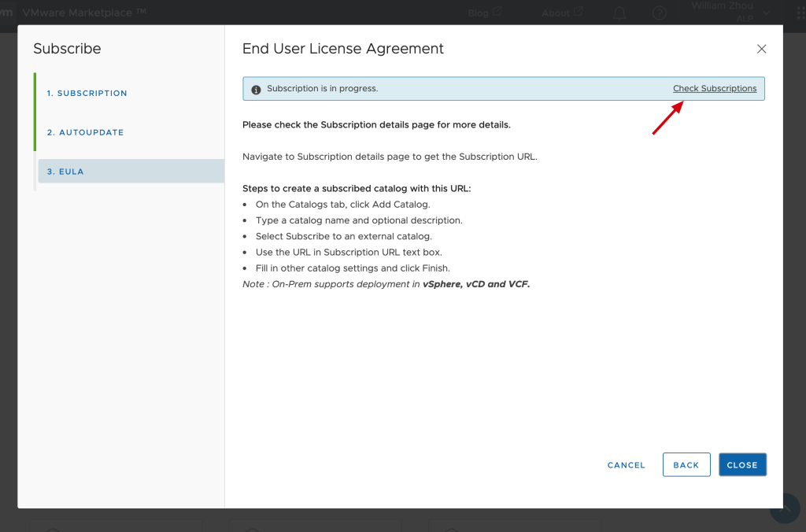
Task: Click the VMware logo in header
Action: (x=6, y=13)
